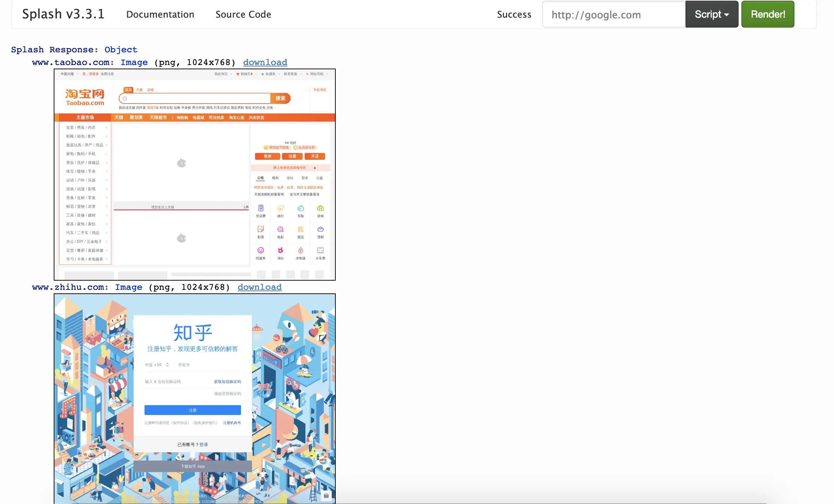Click download link for www.zhihu.com image
Viewport: 834px width, 504px height.
[x=259, y=287]
